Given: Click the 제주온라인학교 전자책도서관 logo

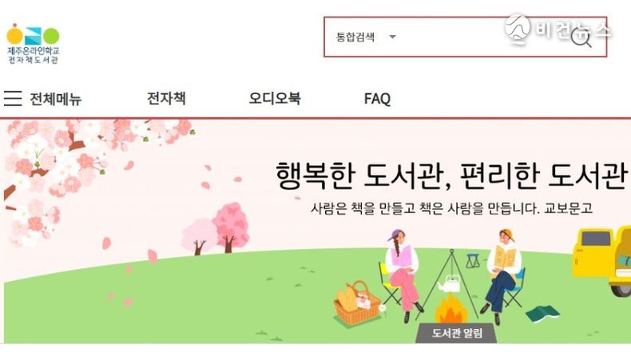Looking at the screenshot, I should coord(33,44).
